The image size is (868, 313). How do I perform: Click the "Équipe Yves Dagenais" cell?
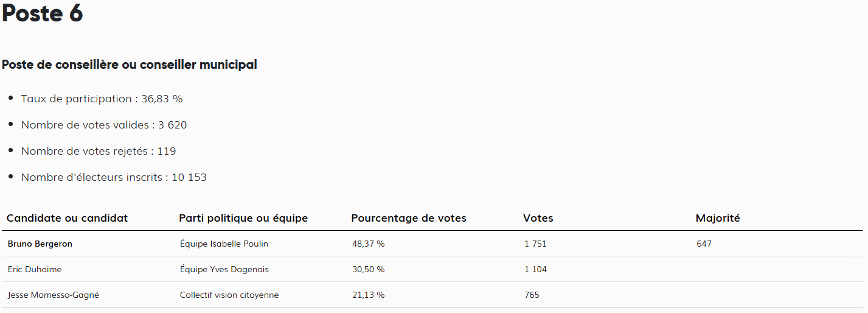click(224, 269)
